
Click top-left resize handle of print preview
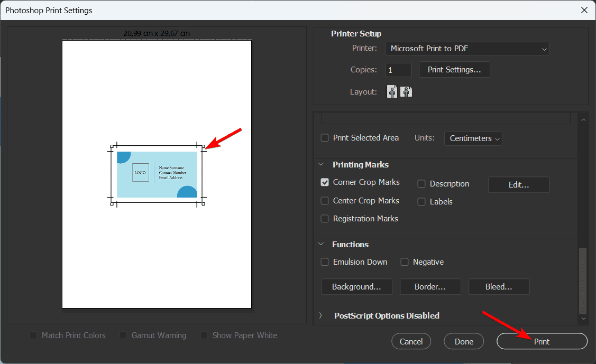pos(112,146)
